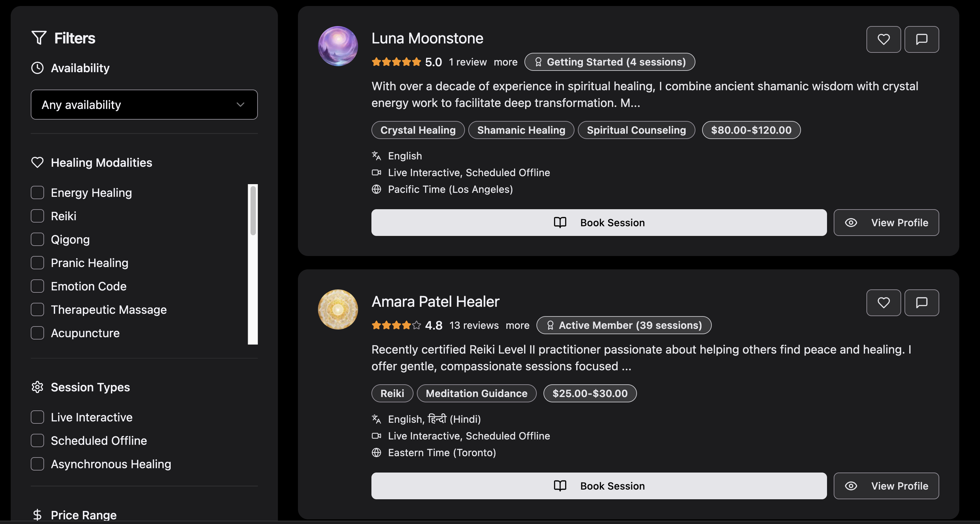The image size is (980, 524).
Task: Enable the Reiki healing modality checkbox
Action: [37, 216]
